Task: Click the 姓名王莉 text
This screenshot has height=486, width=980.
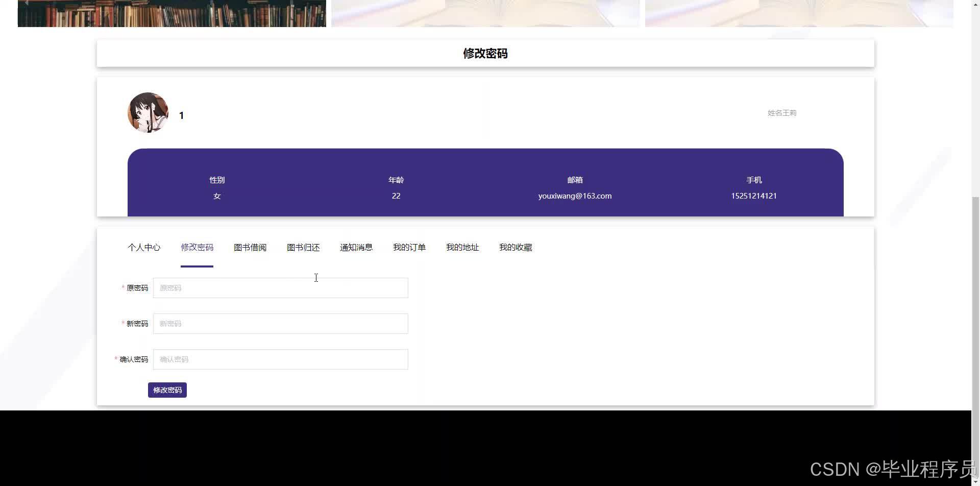Action: point(782,113)
